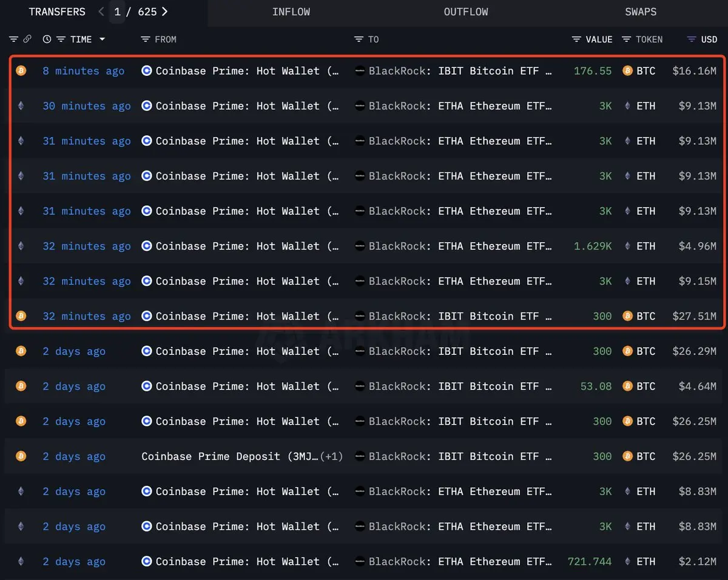The width and height of the screenshot is (728, 580).
Task: Click Bitcoin chain icon in $27.51M row
Action: click(x=21, y=316)
